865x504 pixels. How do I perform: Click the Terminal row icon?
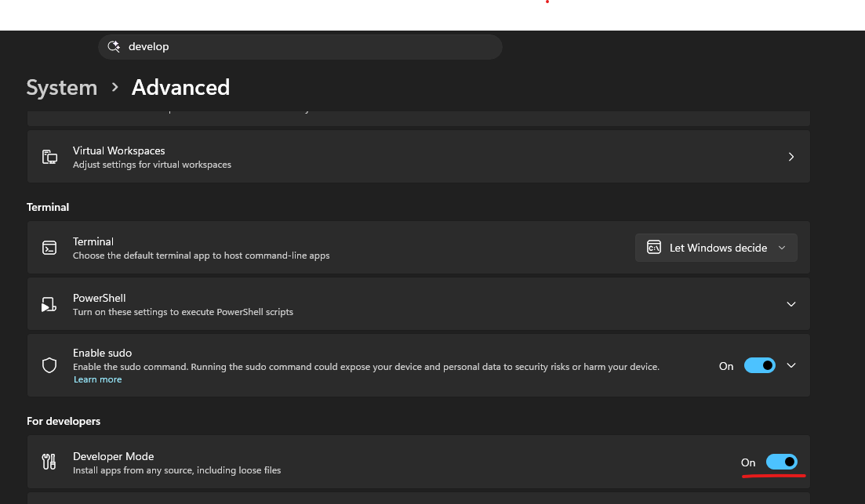tap(49, 248)
